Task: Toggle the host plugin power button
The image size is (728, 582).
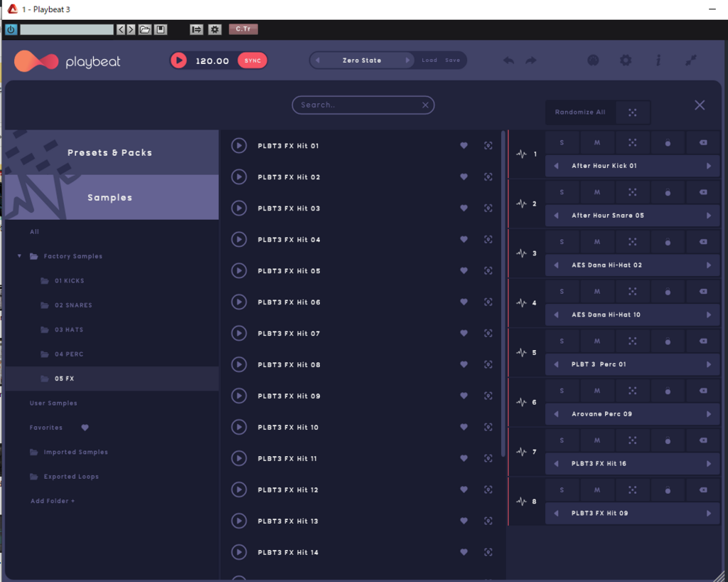Action: pyautogui.click(x=11, y=30)
